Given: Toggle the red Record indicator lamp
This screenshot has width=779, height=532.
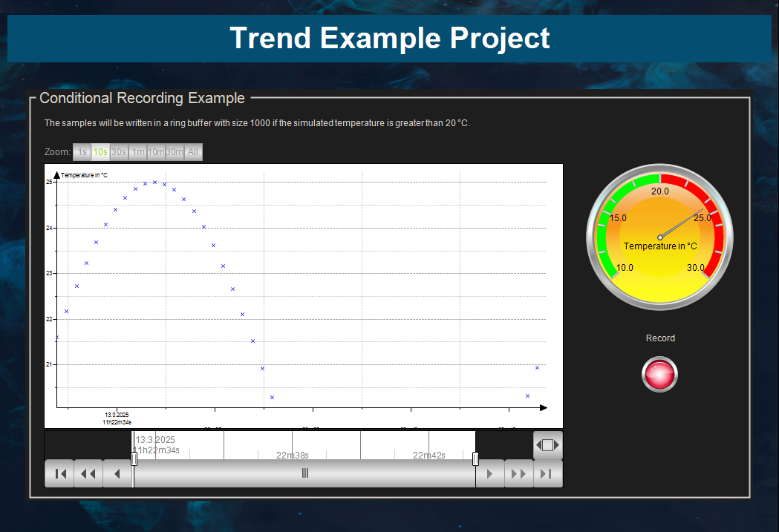Looking at the screenshot, I should pos(659,374).
